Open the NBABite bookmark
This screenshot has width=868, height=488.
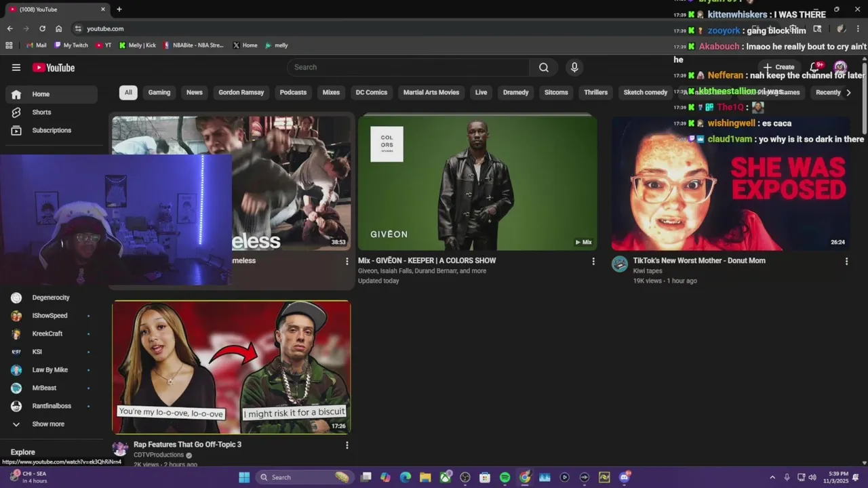pyautogui.click(x=193, y=45)
